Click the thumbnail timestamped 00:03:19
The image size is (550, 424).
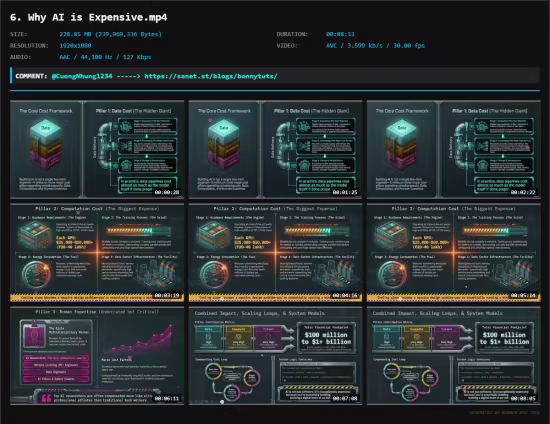[97, 253]
